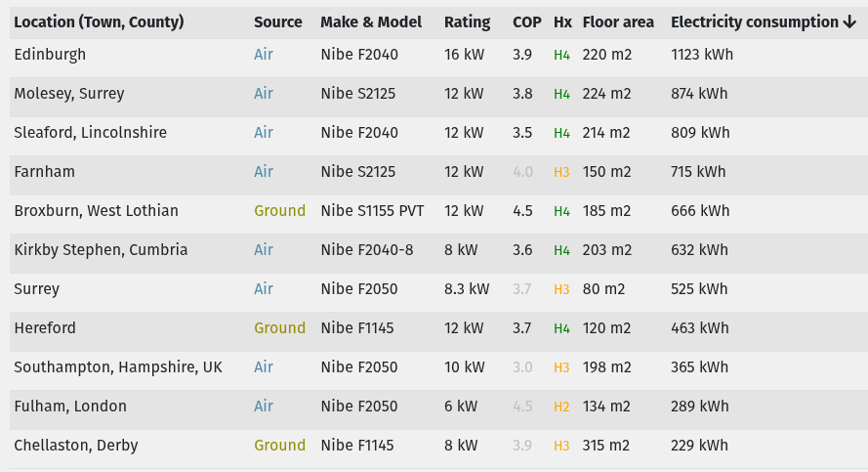Click the descending sort arrow beside Electricity consumption

coord(849,21)
